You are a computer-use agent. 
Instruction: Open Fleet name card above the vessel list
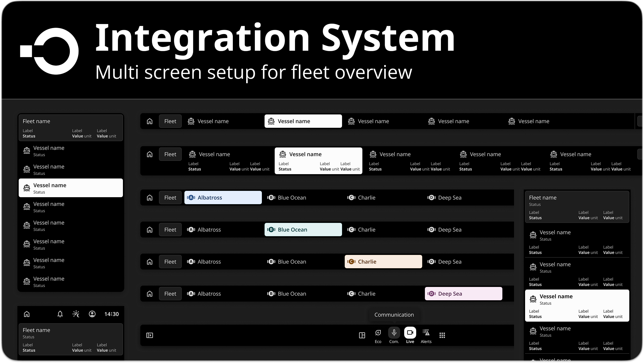(x=70, y=128)
